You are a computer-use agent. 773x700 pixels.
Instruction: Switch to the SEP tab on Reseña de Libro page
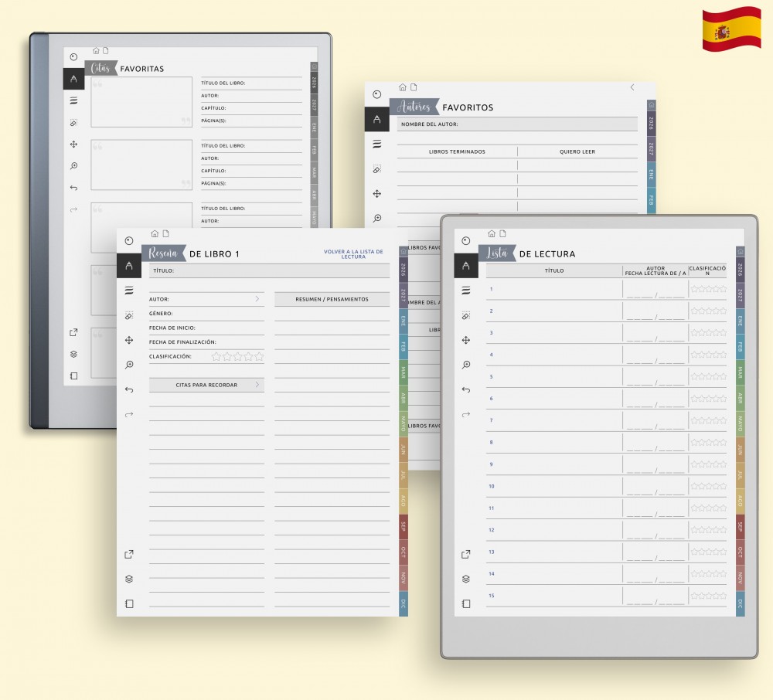(403, 527)
